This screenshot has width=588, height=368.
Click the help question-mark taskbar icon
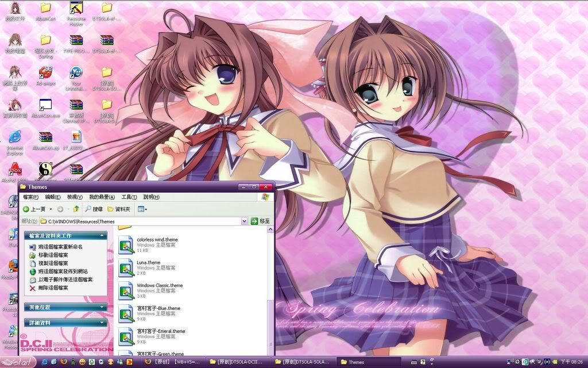point(424,362)
